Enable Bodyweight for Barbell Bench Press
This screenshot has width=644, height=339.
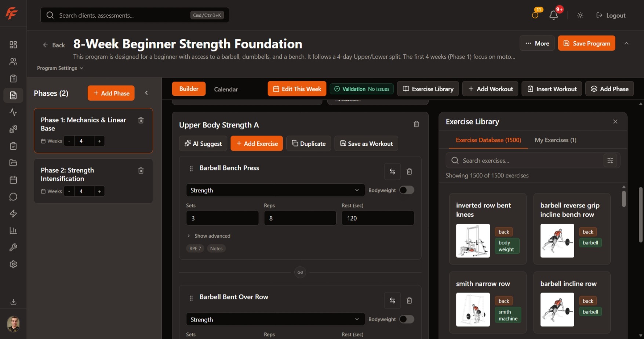(x=406, y=190)
